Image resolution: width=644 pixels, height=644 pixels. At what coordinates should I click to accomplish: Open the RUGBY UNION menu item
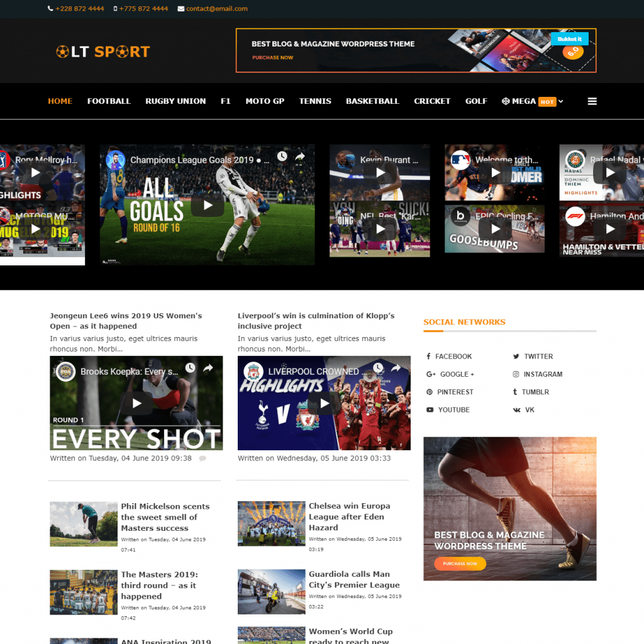coord(175,101)
